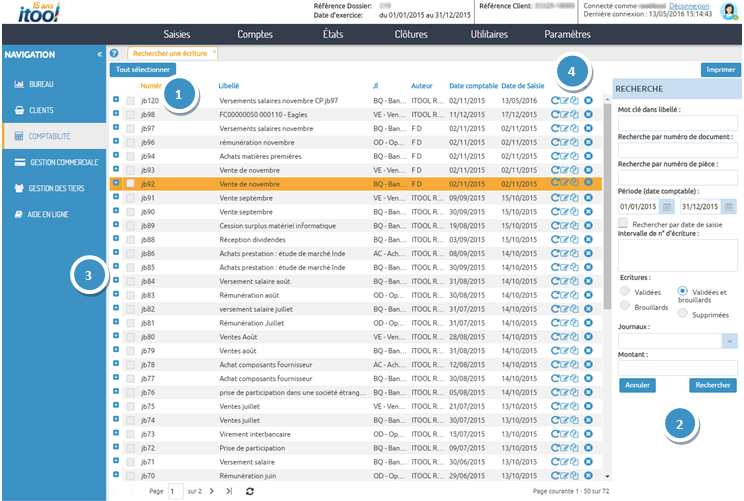Screen dimensions: 744x501
Task: Duplicate entry jb97 using the copy icon
Action: pos(574,128)
